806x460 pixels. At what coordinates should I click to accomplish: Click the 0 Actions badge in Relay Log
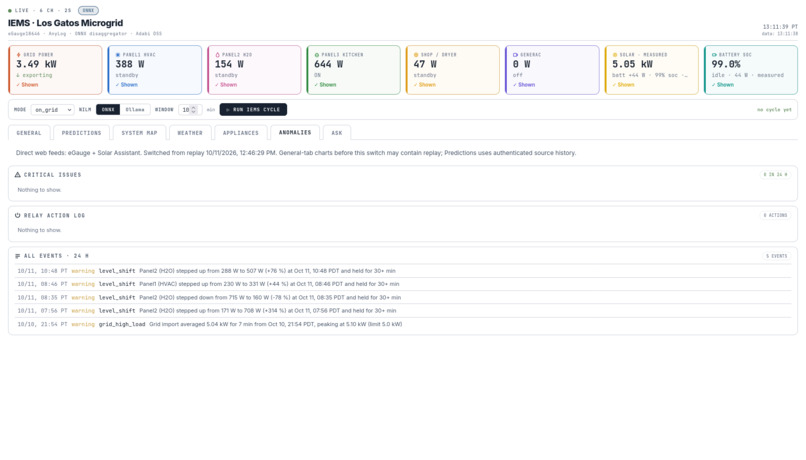pyautogui.click(x=775, y=215)
